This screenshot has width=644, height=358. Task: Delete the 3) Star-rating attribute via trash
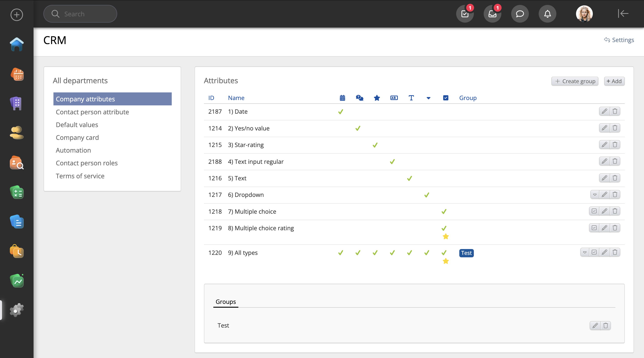615,145
